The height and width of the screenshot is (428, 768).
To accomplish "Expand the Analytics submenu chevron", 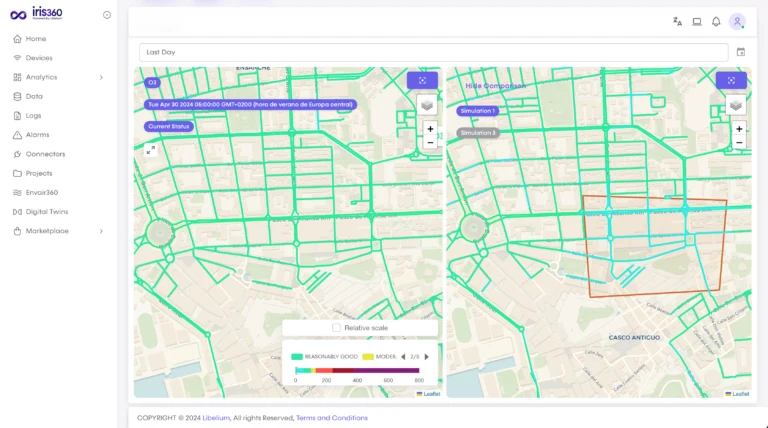I will point(101,77).
